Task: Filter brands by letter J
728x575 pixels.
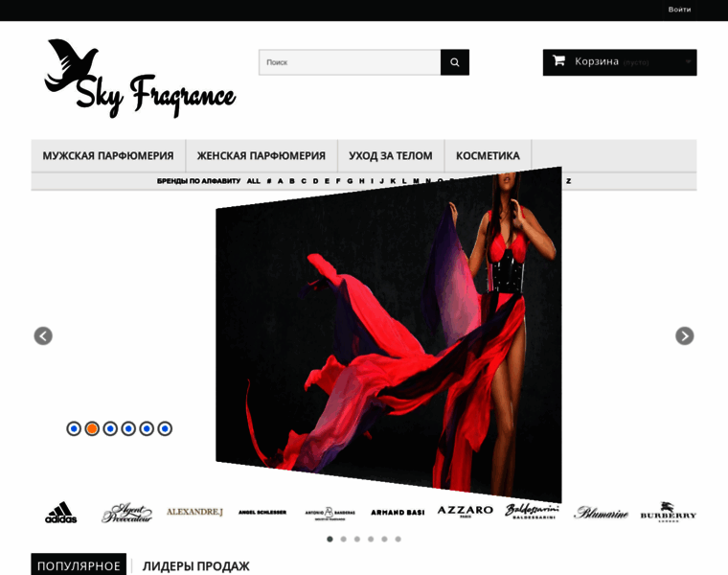Action: pyautogui.click(x=381, y=181)
